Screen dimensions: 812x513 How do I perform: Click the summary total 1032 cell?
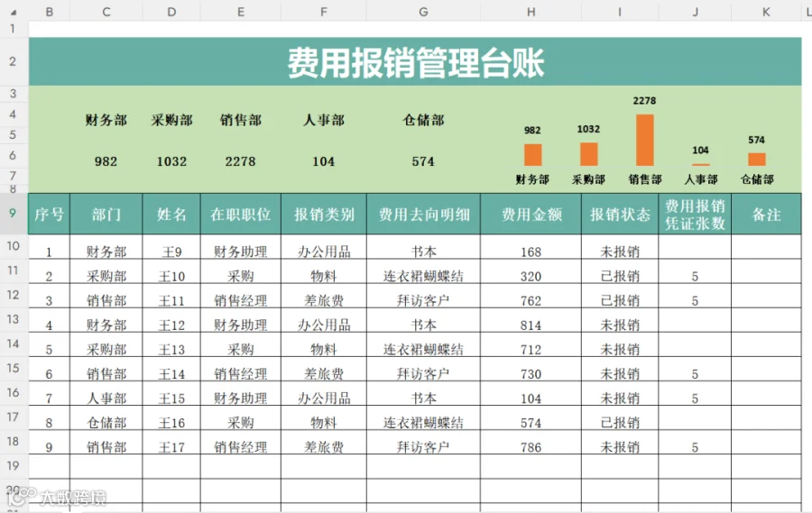point(171,161)
